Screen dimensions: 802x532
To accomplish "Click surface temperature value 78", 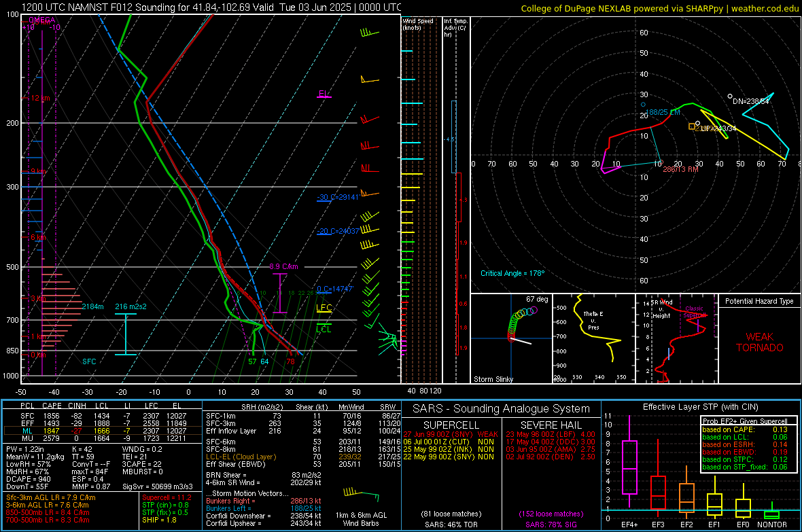I will pos(290,361).
